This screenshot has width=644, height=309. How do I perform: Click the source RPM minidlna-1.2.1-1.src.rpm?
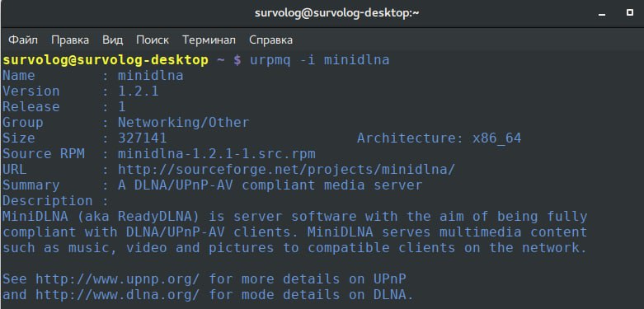tap(216, 153)
